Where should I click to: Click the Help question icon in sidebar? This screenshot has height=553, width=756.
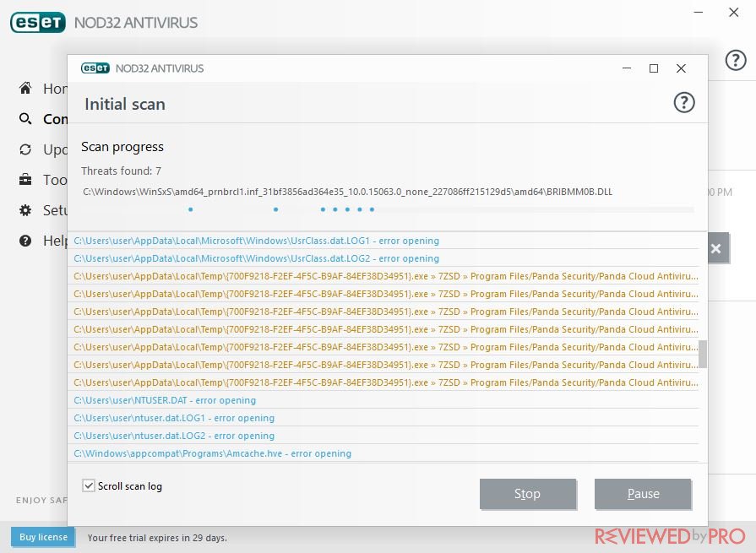coord(25,241)
